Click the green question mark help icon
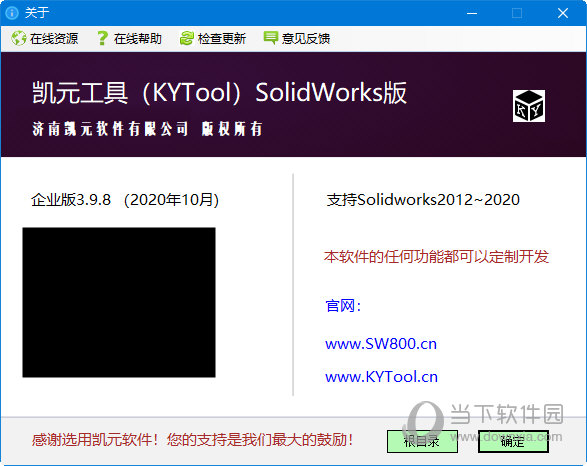 pos(102,38)
